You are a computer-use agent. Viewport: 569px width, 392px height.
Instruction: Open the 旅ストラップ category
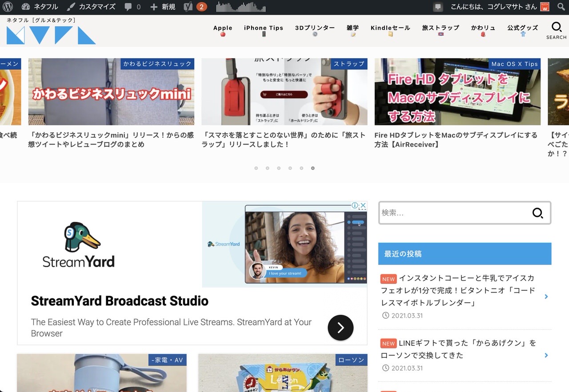coord(441,30)
